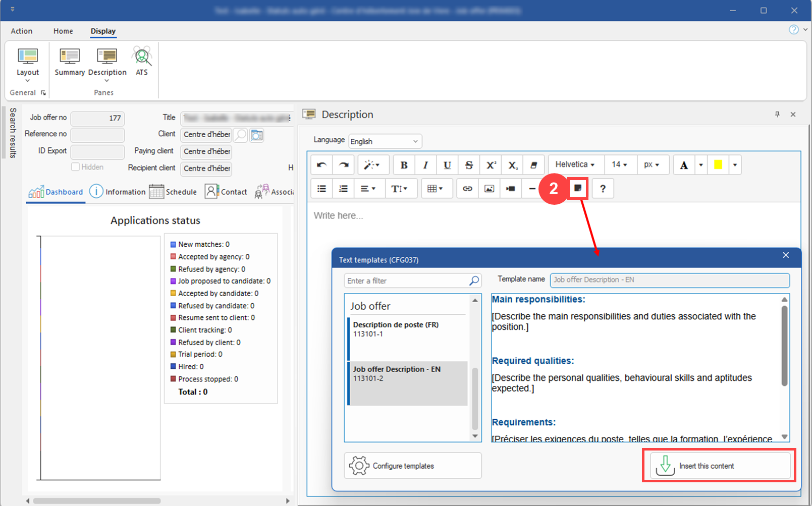Expand the Helvetica font family dropdown
The height and width of the screenshot is (506, 812).
coord(575,165)
